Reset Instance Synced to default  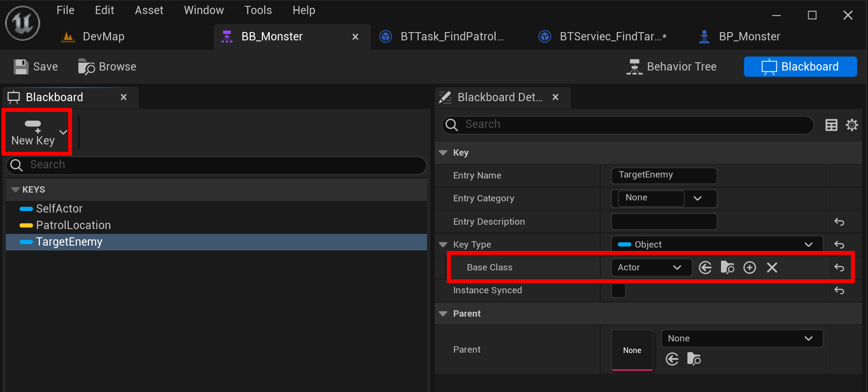[839, 290]
